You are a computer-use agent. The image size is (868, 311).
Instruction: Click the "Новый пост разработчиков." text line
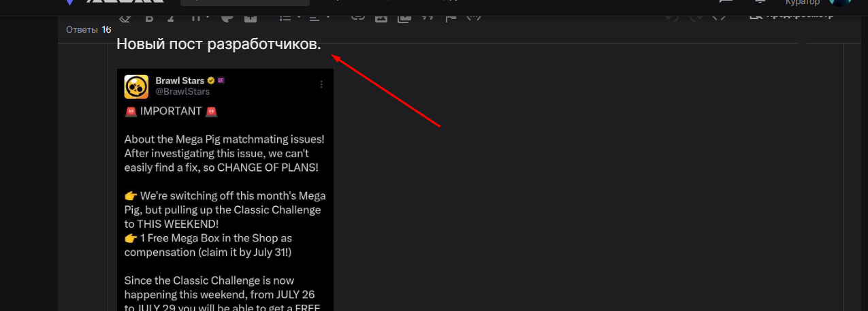[219, 44]
